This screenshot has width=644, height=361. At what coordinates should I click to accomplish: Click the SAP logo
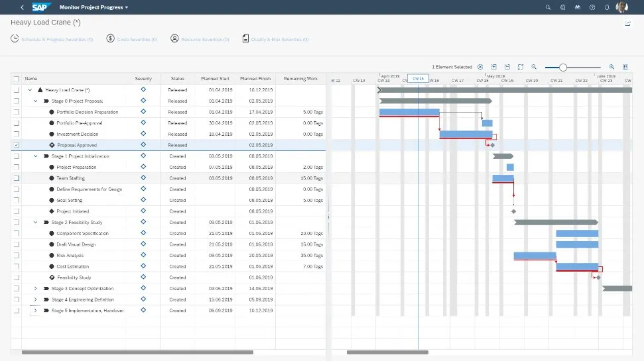(40, 7)
